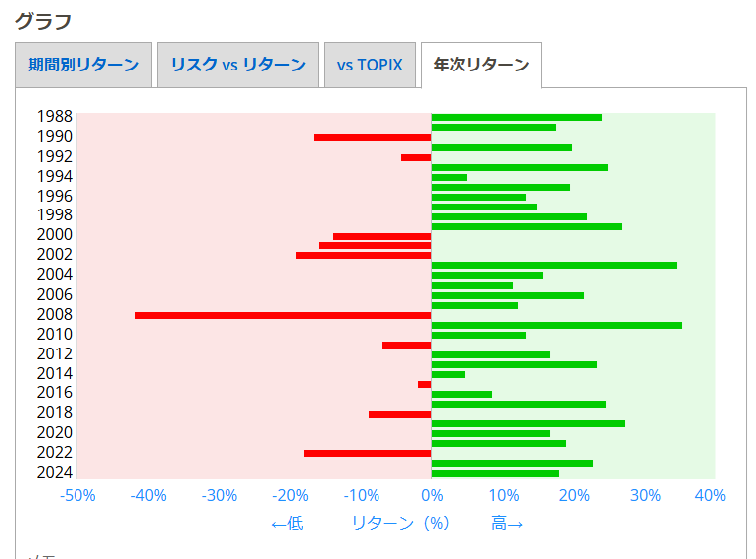Open the 期間別リターン tab

[83, 66]
